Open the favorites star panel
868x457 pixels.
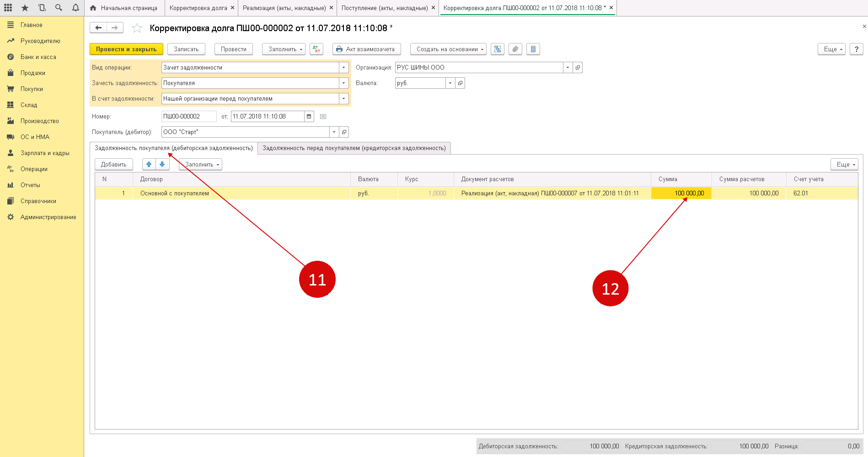pos(25,8)
